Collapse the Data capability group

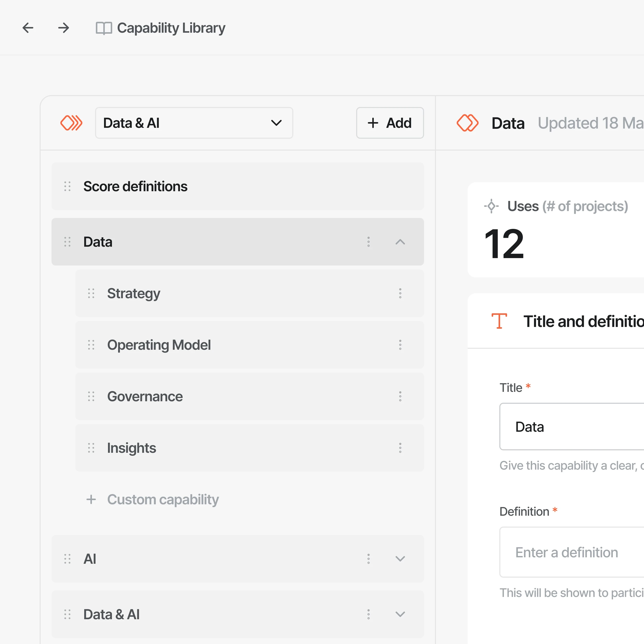tap(400, 242)
